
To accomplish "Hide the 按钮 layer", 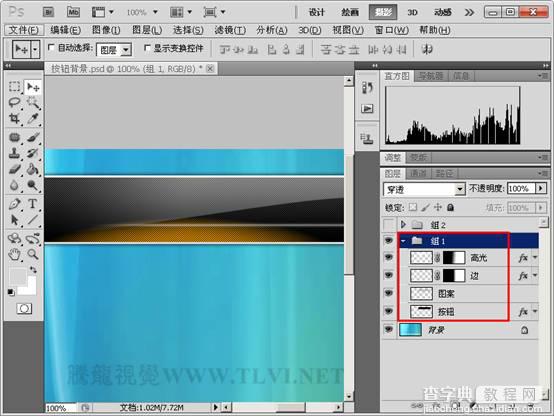I will tap(389, 311).
